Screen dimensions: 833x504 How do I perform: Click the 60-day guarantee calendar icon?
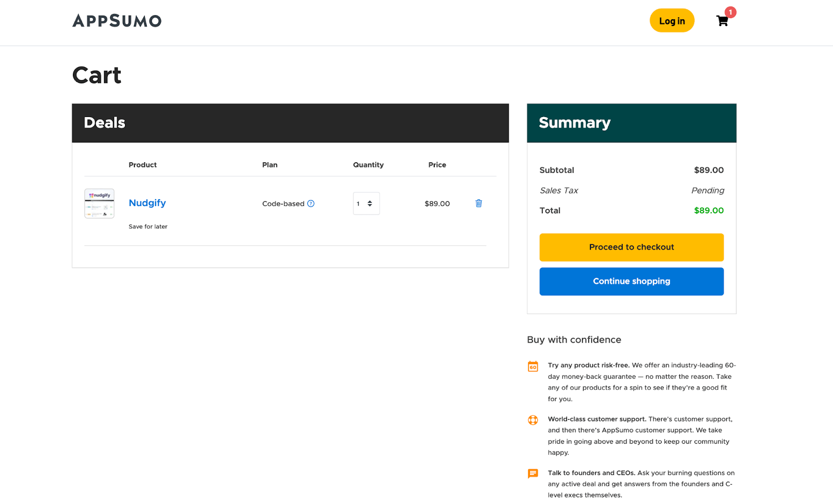pos(533,366)
